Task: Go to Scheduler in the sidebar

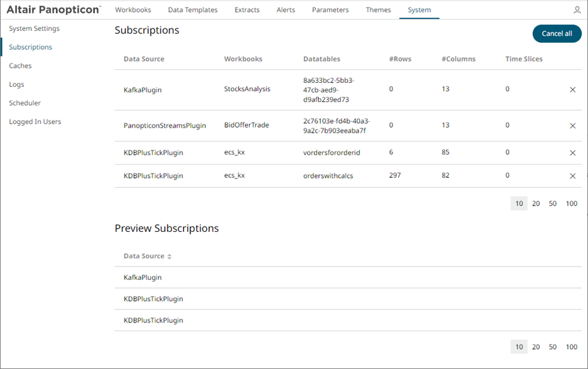Action: click(x=25, y=103)
